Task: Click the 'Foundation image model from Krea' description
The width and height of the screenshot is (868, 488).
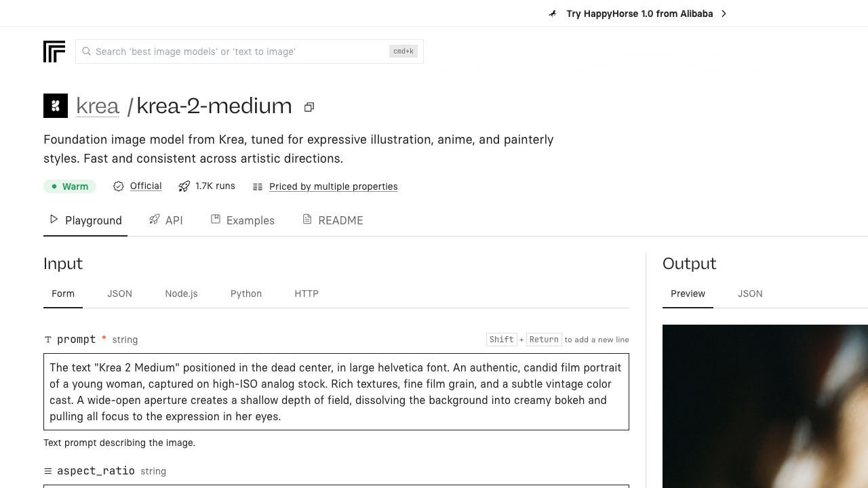Action: (298, 149)
